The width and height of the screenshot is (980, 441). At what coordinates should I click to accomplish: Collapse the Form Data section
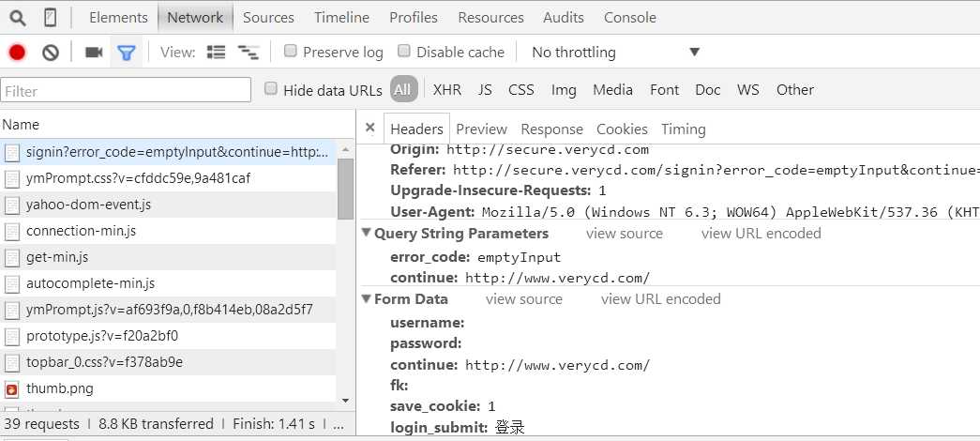(x=367, y=299)
